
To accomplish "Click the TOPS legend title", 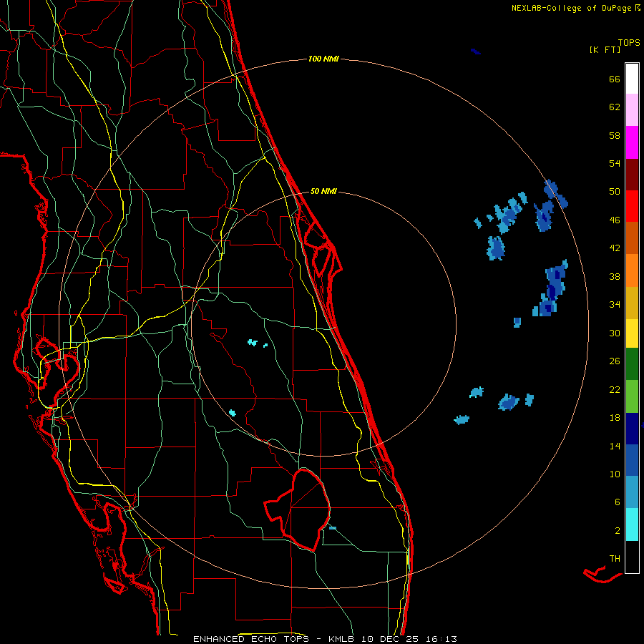I will (x=629, y=42).
